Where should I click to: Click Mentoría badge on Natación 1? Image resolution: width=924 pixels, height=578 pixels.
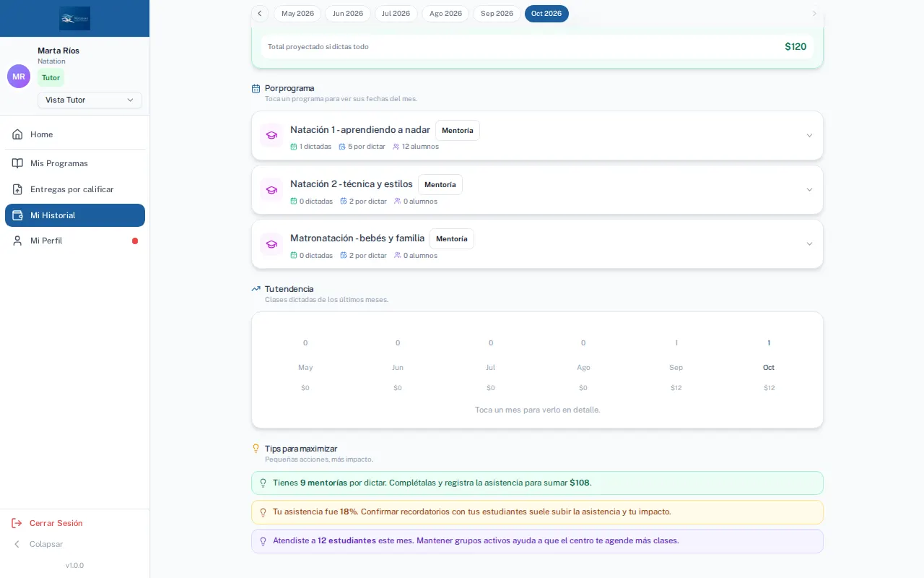(x=458, y=131)
